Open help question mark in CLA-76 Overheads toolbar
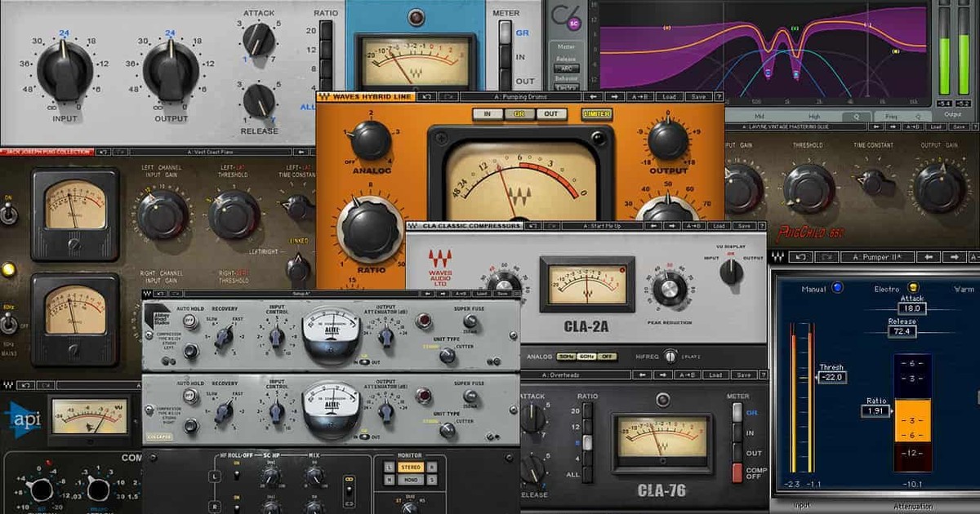The height and width of the screenshot is (514, 980). 763,375
